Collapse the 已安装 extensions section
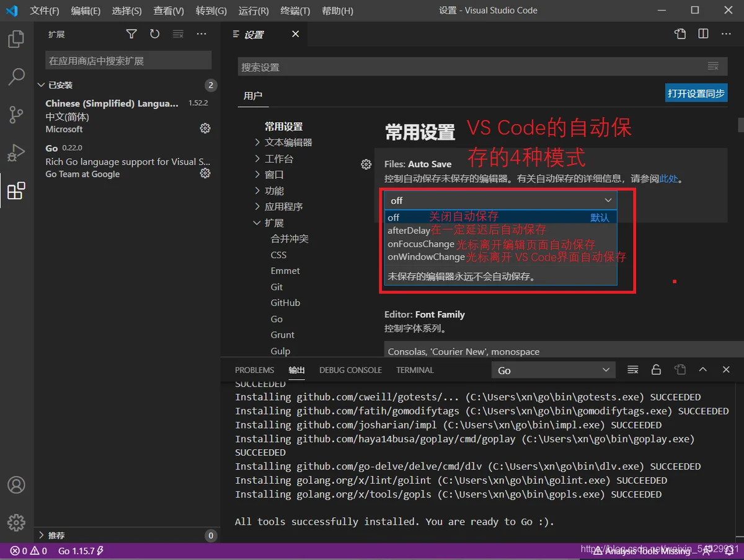 127,85
